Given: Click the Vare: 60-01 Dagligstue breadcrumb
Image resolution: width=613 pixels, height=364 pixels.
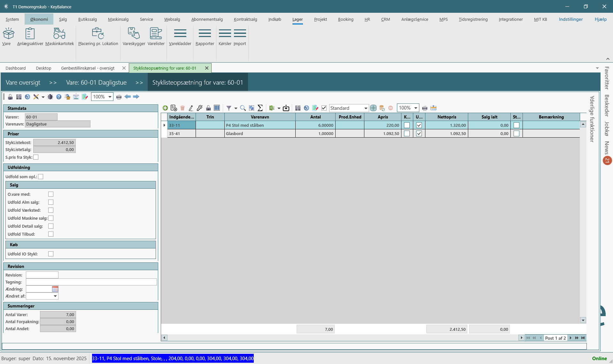Looking at the screenshot, I should (96, 82).
